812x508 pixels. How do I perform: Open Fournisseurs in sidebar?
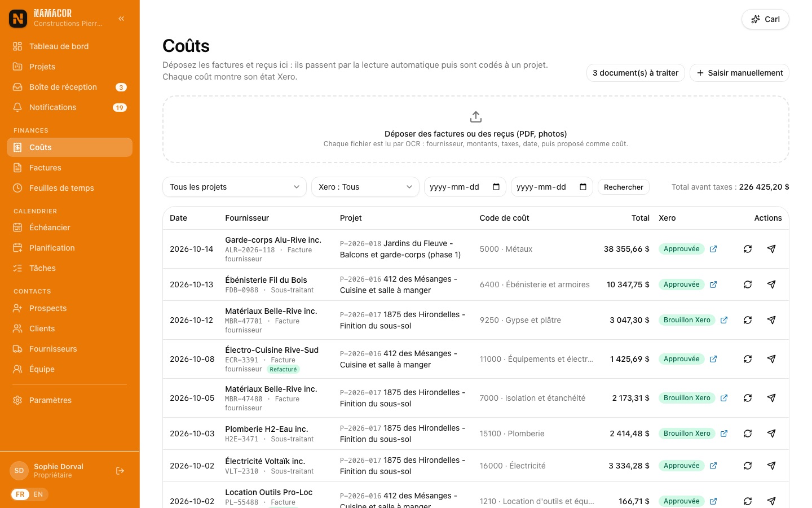click(x=69, y=349)
